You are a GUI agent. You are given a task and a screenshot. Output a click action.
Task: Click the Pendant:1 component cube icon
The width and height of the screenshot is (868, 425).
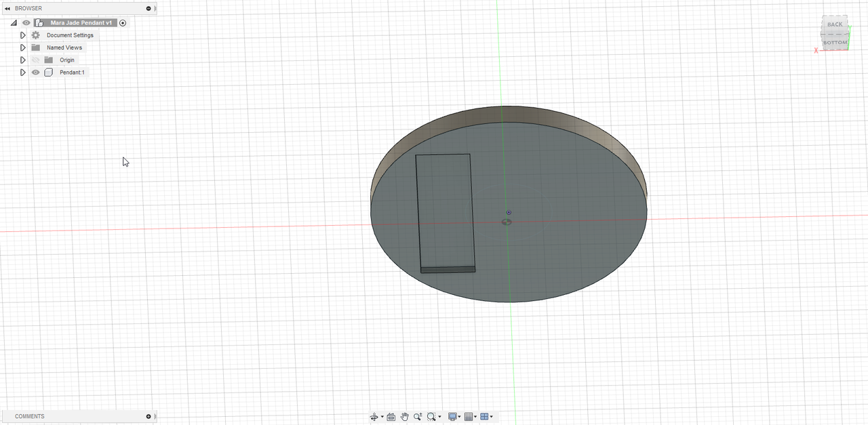point(49,73)
